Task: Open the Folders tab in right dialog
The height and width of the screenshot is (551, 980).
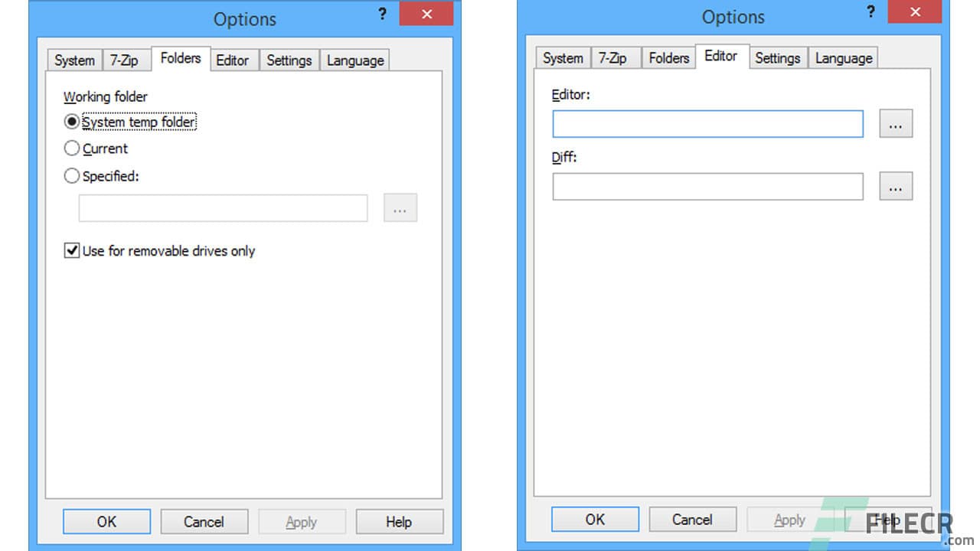Action: click(x=668, y=58)
